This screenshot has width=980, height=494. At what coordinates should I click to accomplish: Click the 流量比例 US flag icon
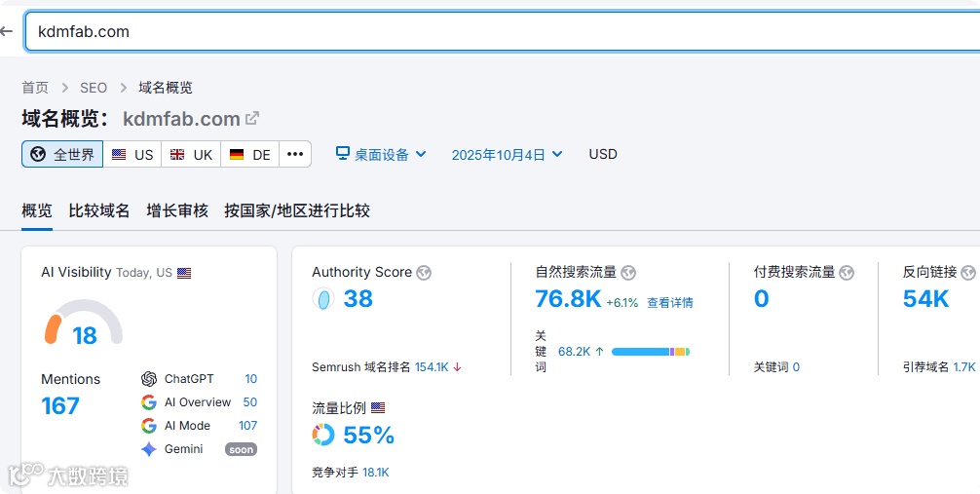(378, 408)
